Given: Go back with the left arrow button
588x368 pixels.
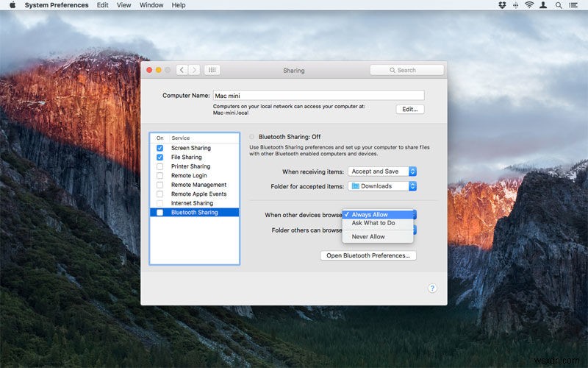Looking at the screenshot, I should (182, 70).
